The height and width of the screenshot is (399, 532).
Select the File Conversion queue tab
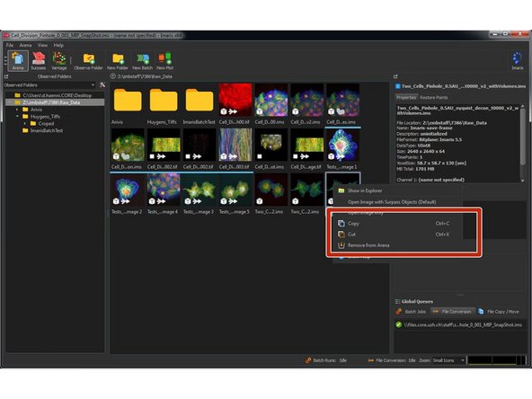click(453, 311)
